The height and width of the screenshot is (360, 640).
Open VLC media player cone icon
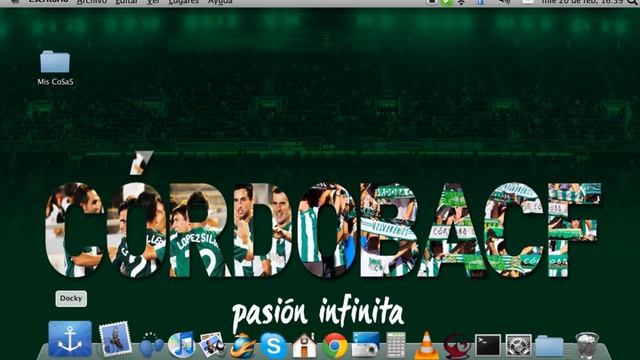427,346
